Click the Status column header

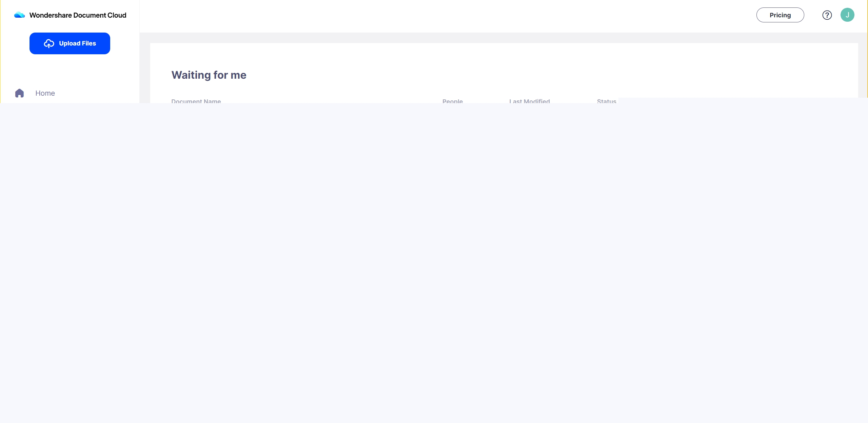pos(606,101)
